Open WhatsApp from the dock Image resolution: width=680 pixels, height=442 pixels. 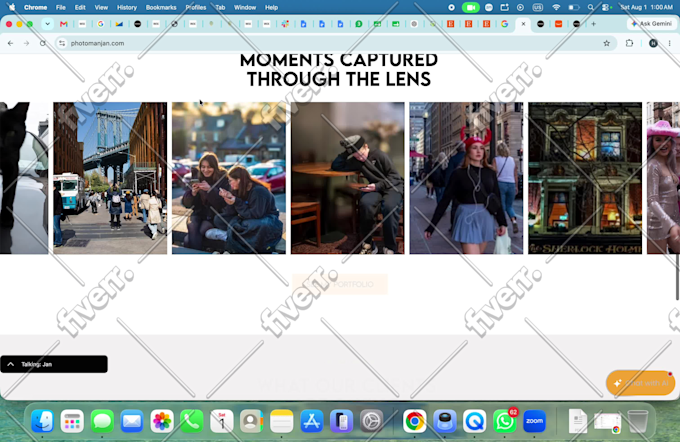[x=504, y=421]
